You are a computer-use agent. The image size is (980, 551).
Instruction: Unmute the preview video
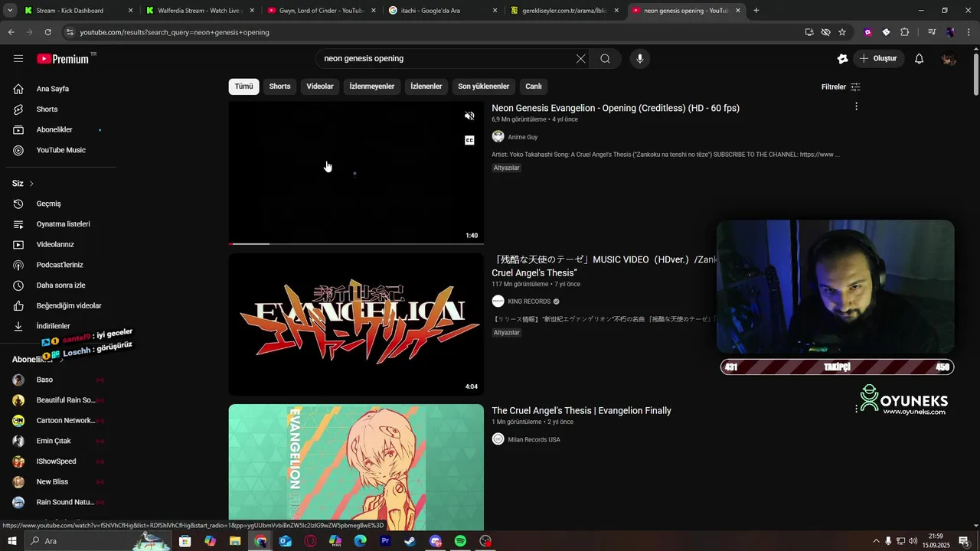tap(470, 116)
